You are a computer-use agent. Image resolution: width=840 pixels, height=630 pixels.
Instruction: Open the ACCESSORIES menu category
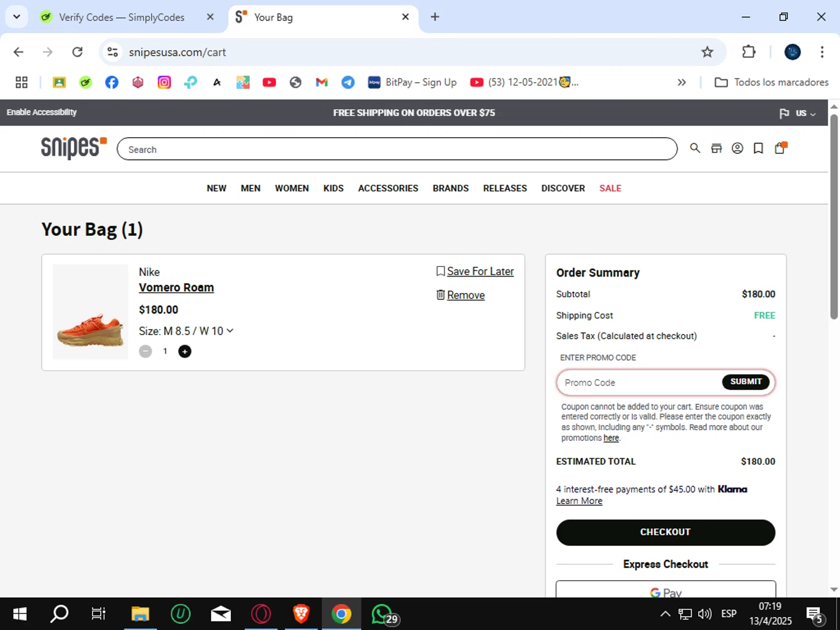tap(388, 188)
